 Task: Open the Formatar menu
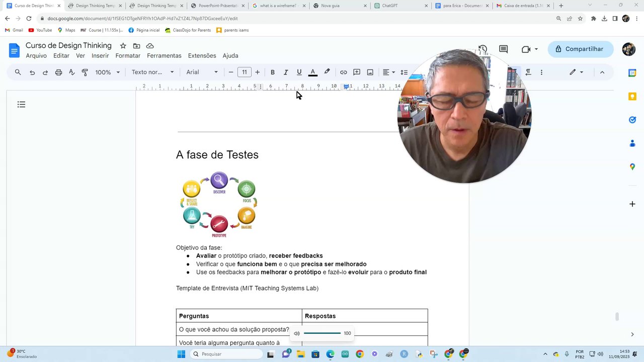pyautogui.click(x=128, y=56)
